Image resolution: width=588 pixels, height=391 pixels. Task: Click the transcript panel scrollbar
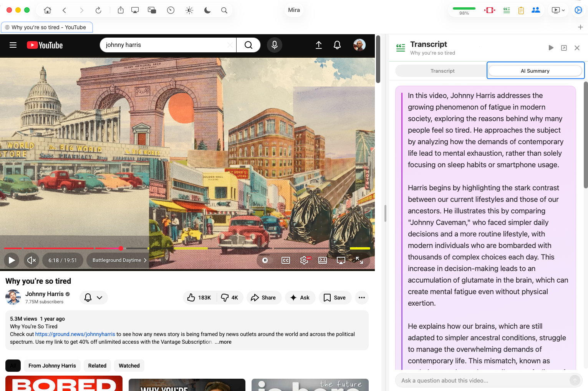click(586, 135)
